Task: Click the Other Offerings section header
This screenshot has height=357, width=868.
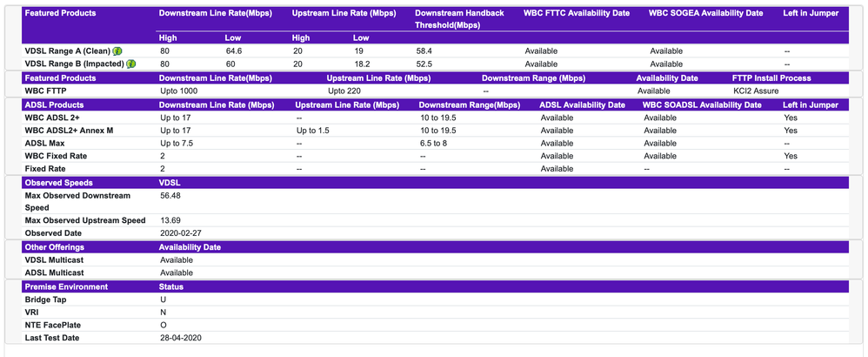Action: pyautogui.click(x=54, y=246)
